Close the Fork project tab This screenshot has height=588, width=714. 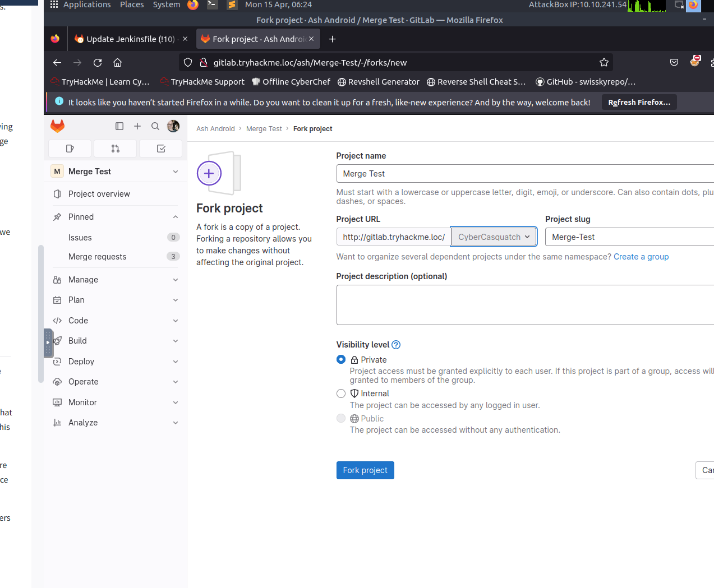point(311,39)
